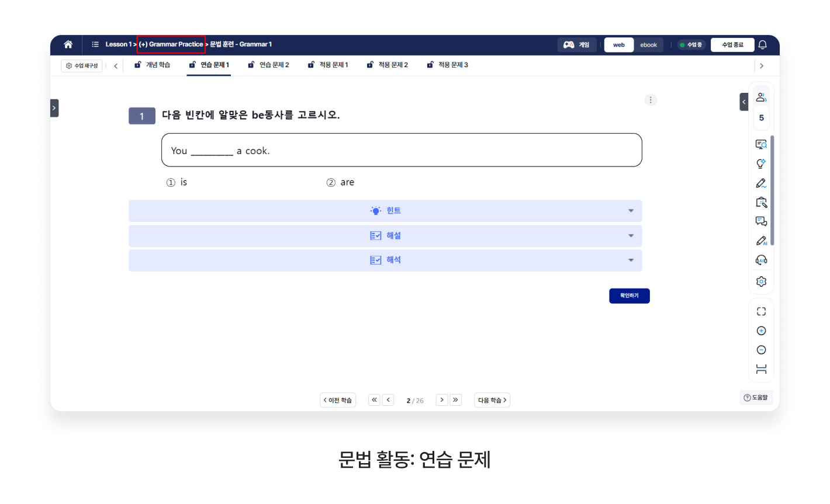Go to 이전 학습
The image size is (830, 504).
(338, 400)
